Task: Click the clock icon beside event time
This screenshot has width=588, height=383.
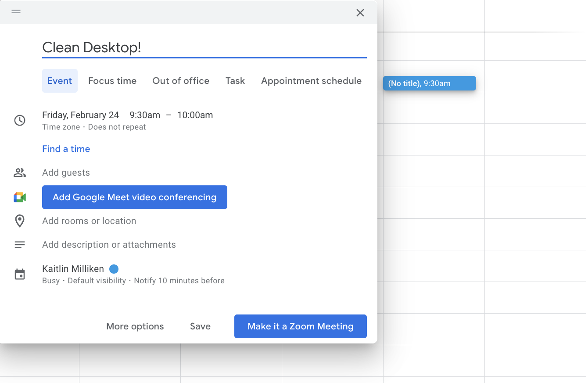Action: point(20,120)
